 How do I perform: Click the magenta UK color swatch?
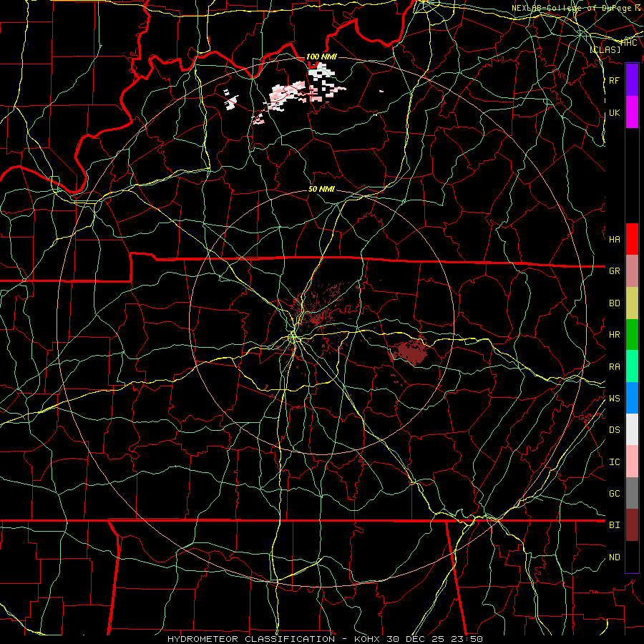click(x=632, y=112)
